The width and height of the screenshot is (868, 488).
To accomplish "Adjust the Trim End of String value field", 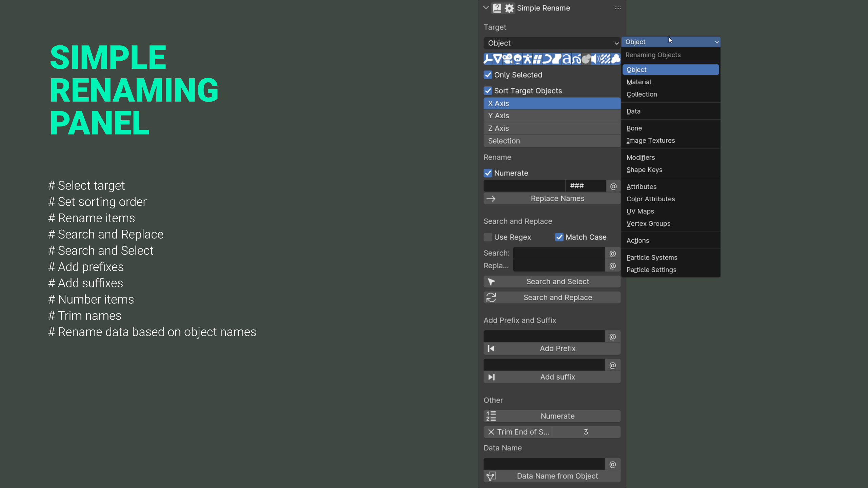I will coord(586,432).
